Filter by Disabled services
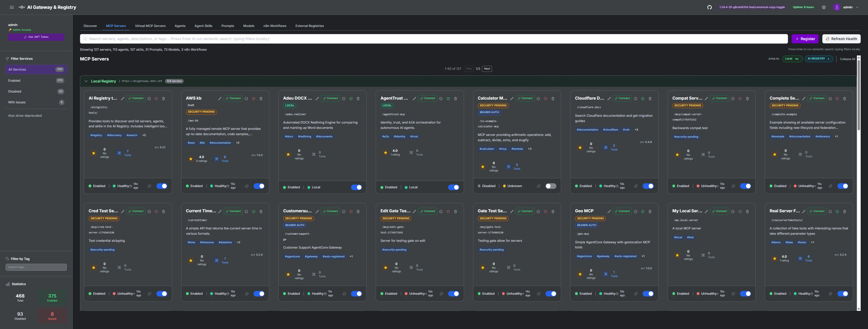 coord(36,92)
